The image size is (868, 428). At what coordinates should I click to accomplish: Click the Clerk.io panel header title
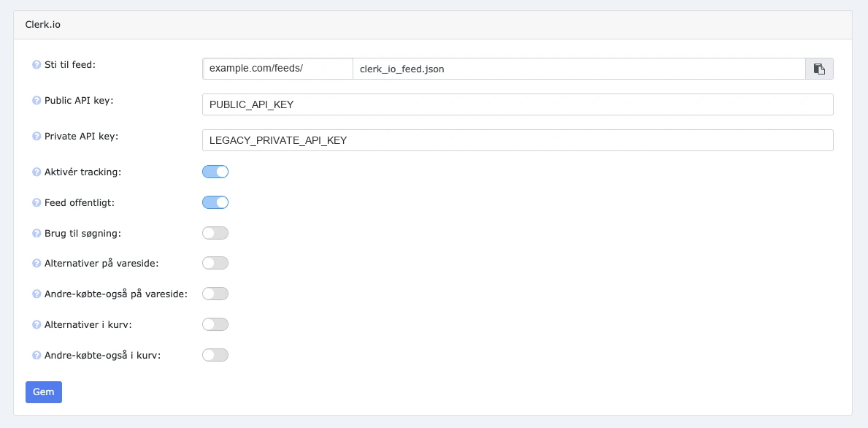point(43,25)
